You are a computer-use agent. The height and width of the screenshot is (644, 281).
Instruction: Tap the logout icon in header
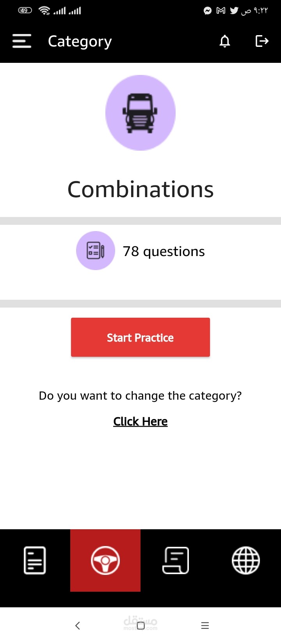[x=262, y=41]
